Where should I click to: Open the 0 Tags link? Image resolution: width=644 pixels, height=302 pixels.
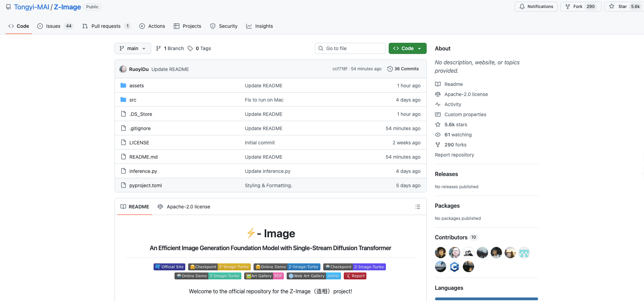(199, 48)
